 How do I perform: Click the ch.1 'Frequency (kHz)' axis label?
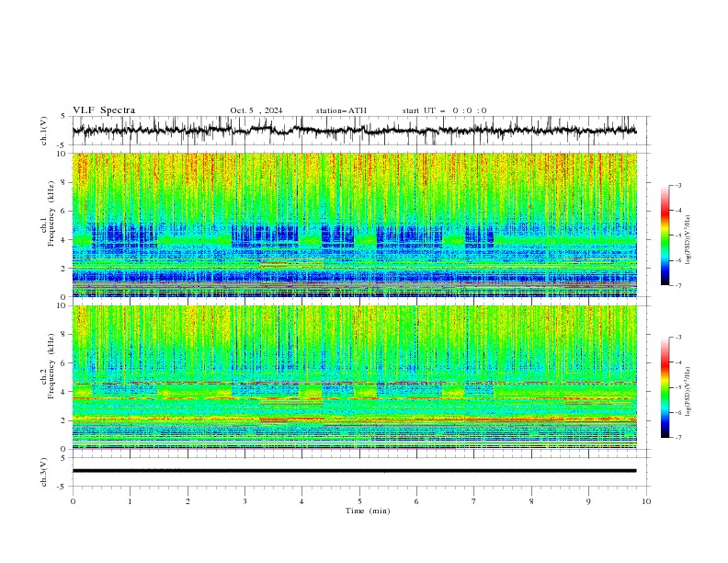[x=51, y=213]
